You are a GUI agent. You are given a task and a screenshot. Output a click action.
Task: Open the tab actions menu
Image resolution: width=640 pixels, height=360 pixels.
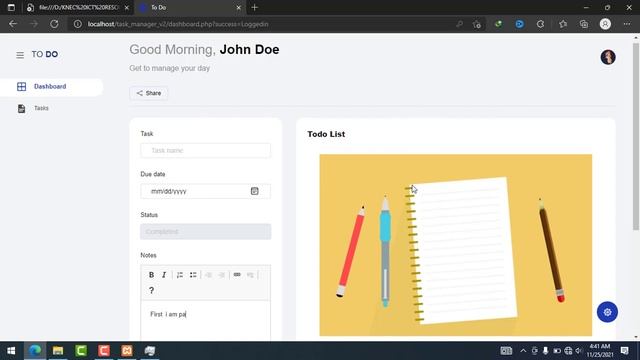11,7
